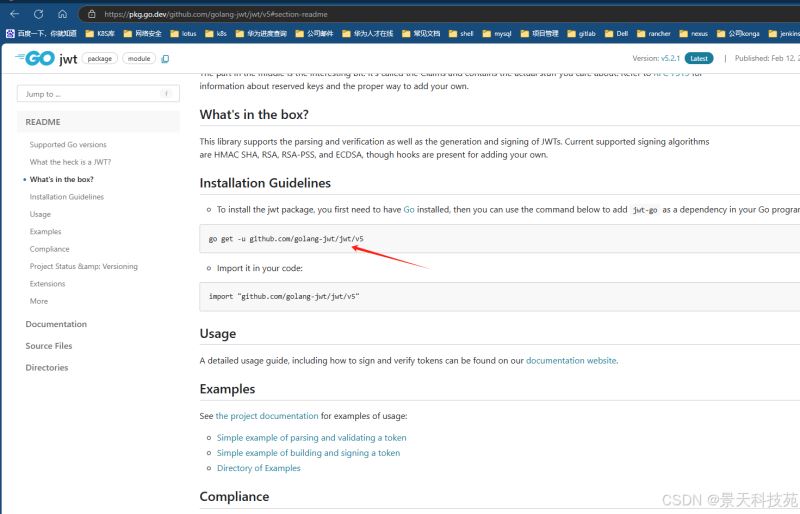Open the documentation website link
Image resolution: width=800 pixels, height=514 pixels.
[571, 360]
